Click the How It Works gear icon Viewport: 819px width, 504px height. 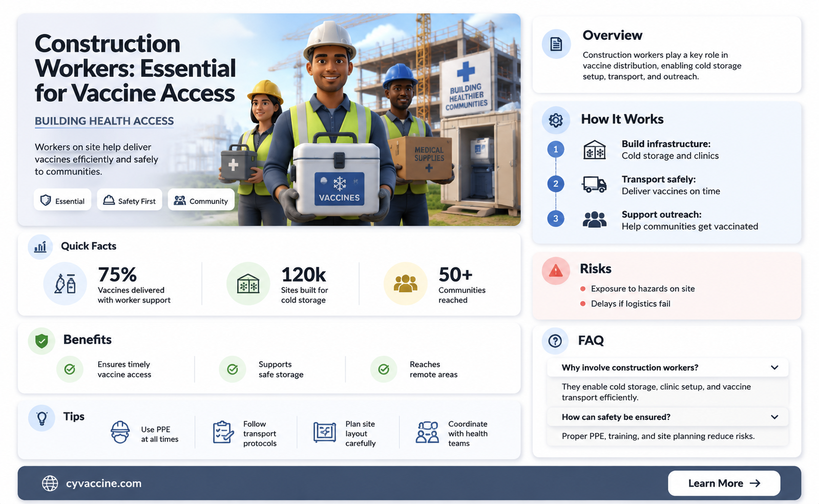[556, 120]
